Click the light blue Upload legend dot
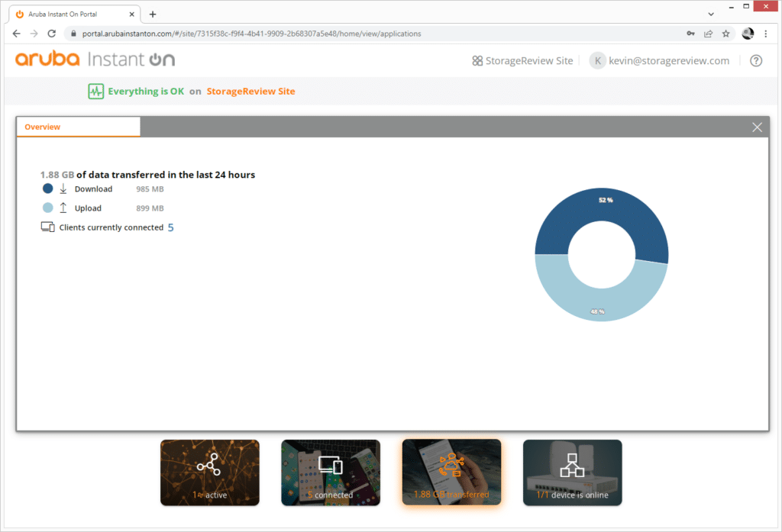Viewport: 782px width, 532px height. 48,208
